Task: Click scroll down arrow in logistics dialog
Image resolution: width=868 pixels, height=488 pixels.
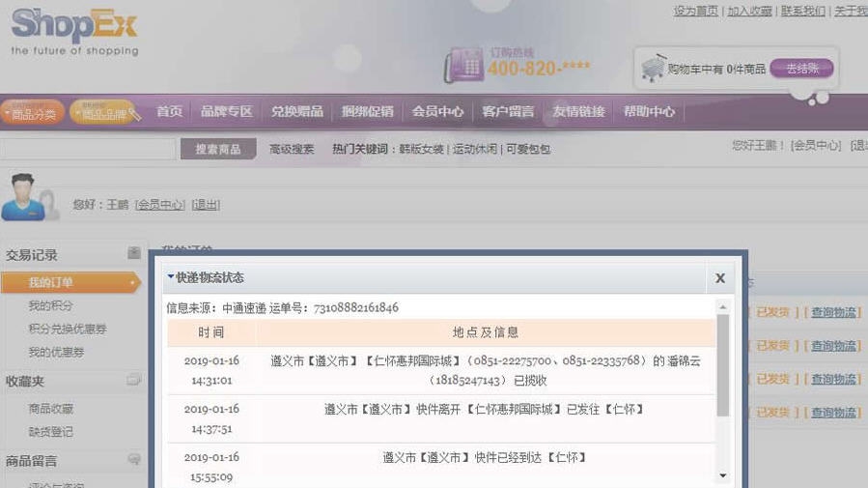Action: [722, 475]
